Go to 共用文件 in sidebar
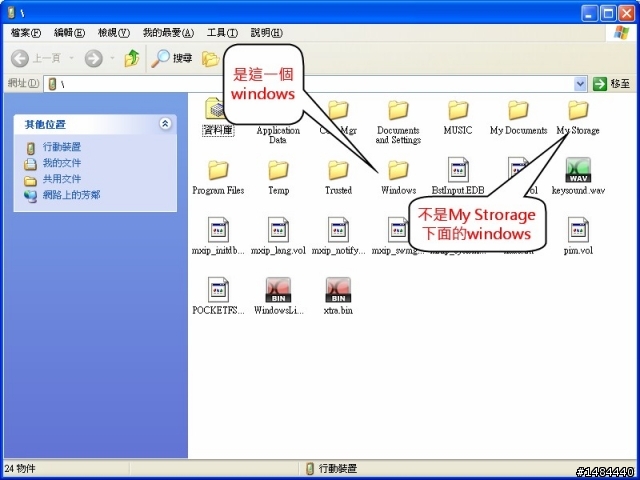Image resolution: width=640 pixels, height=480 pixels. click(62, 179)
